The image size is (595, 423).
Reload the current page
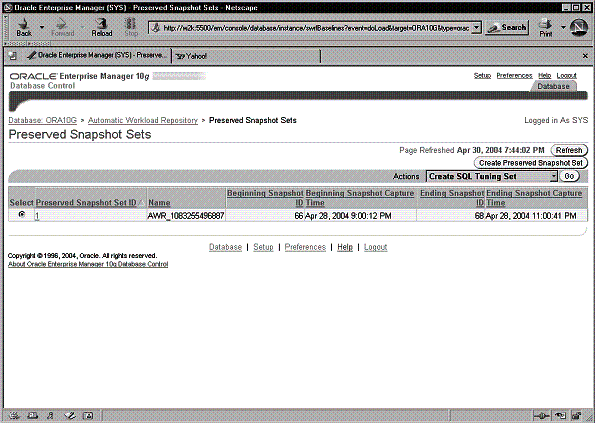coord(102,27)
